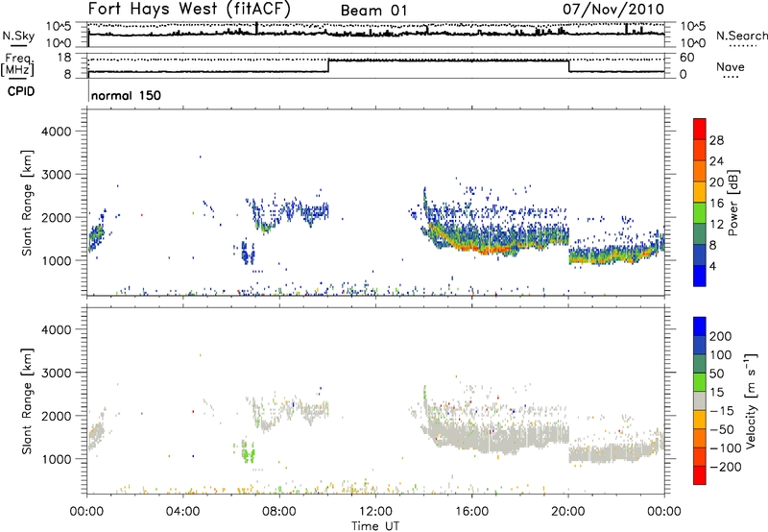Click the dark blue bottom of power color bar
This screenshot has height=532, width=768.
click(700, 276)
